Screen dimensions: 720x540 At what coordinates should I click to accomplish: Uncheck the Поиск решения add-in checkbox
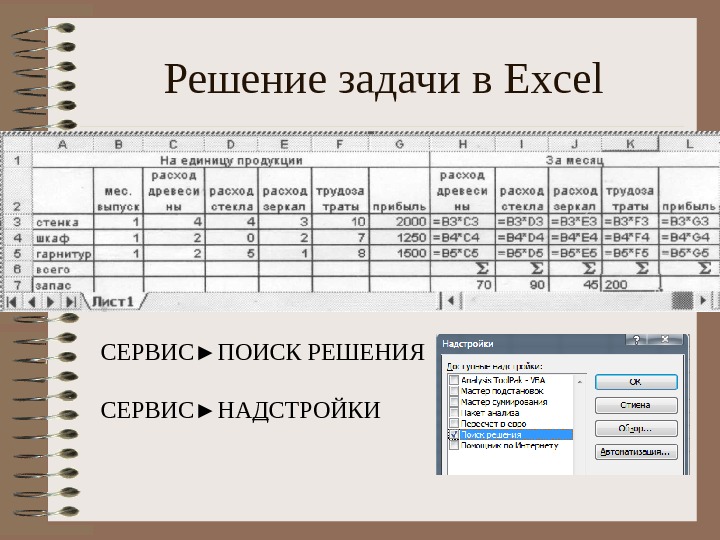coord(454,434)
